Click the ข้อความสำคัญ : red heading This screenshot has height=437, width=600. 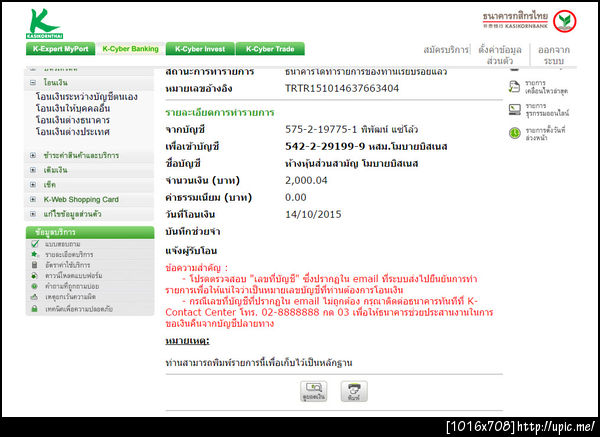[x=196, y=268]
